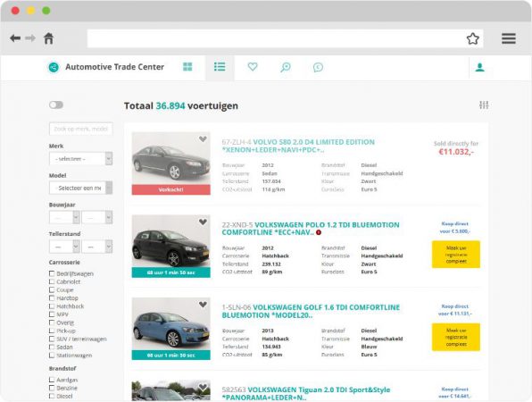Check the Coupe checkbox
The width and height of the screenshot is (532, 402).
pyautogui.click(x=52, y=289)
